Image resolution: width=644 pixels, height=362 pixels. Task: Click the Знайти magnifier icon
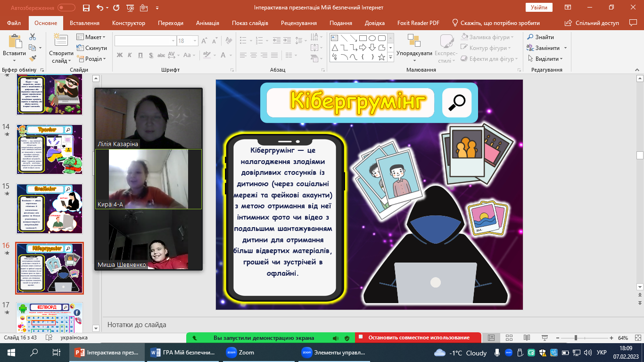pos(530,37)
